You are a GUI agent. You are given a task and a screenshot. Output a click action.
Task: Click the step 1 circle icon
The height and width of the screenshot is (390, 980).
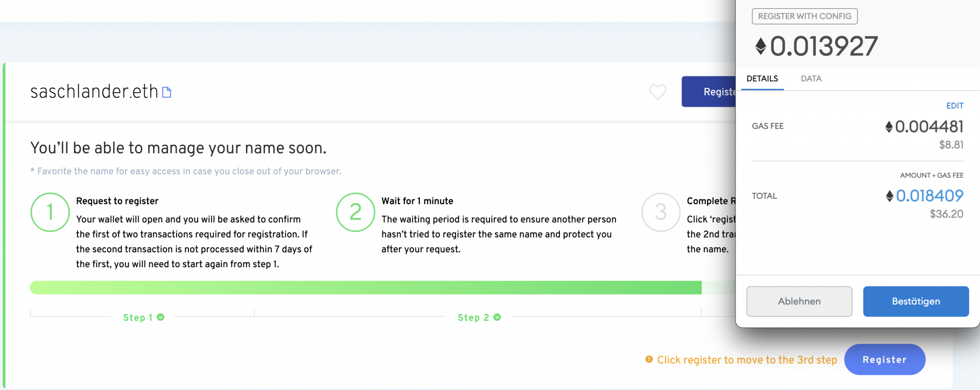point(50,212)
